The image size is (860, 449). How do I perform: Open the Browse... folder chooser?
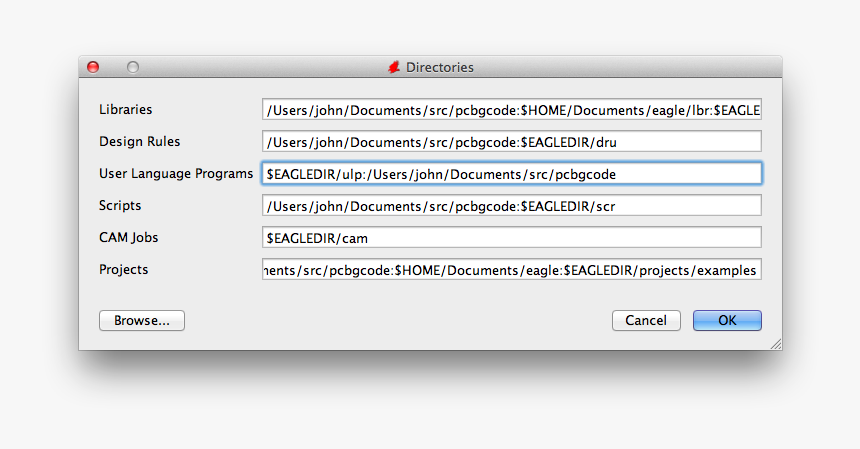(142, 321)
